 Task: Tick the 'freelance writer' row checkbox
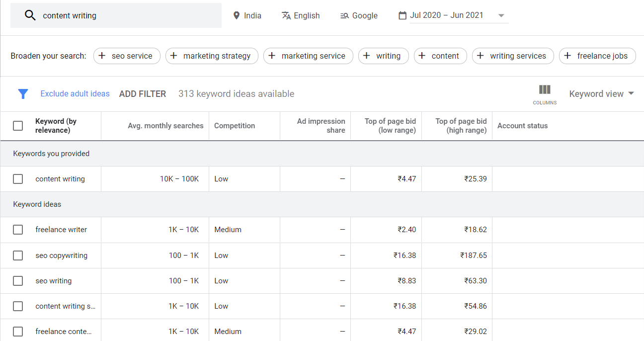tap(18, 230)
